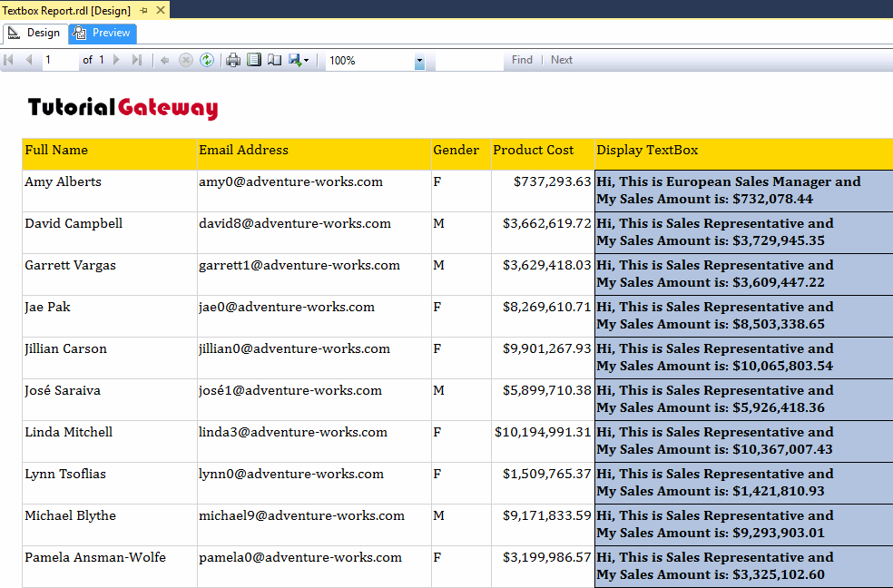Click the Full Name column header
893x588 pixels.
tap(109, 153)
